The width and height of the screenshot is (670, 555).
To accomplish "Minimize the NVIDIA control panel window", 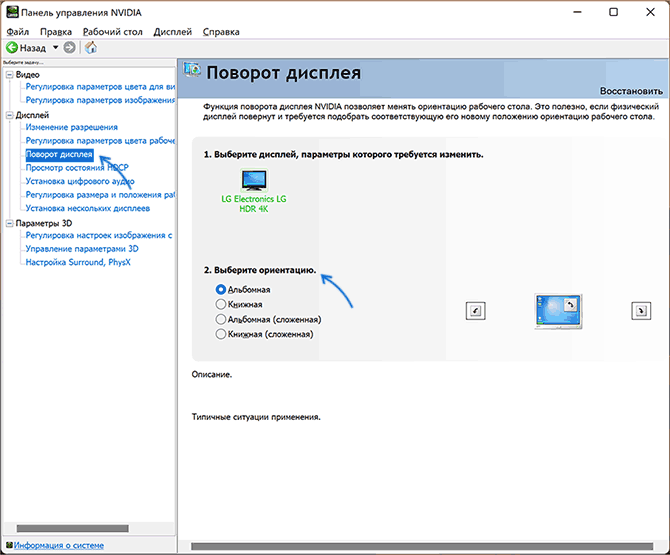I will coord(577,12).
